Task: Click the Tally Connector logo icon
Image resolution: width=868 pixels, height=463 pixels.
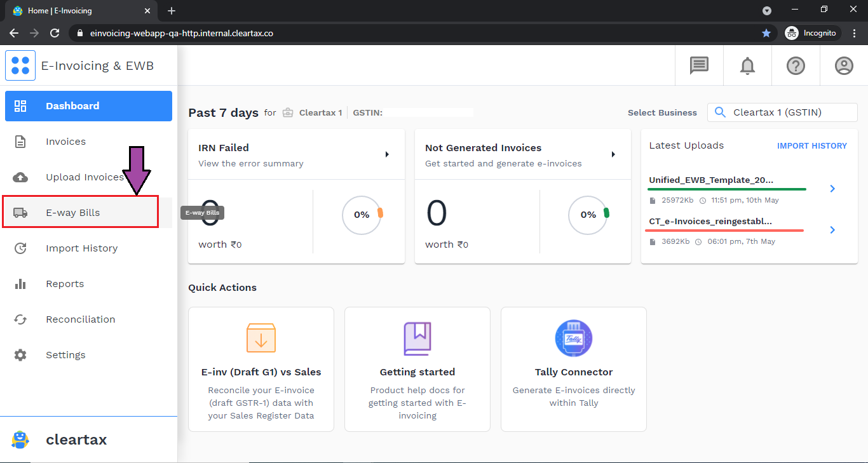Action: coord(574,339)
